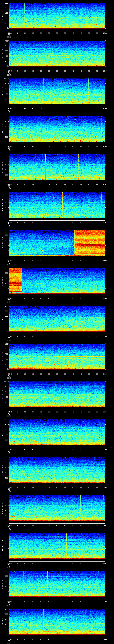Click the '20:14:00' start time label
Screen dimensions: 114x644
tap(9, 33)
